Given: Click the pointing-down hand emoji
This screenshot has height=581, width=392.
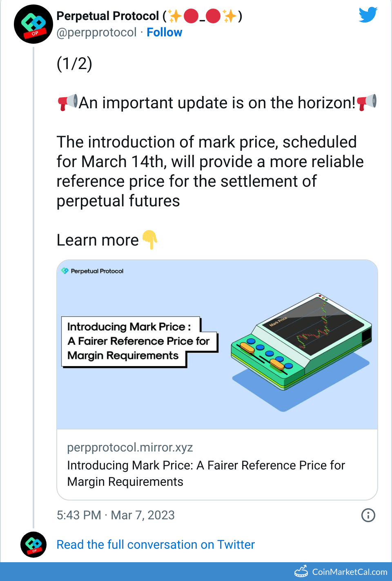Looking at the screenshot, I should [x=150, y=239].
